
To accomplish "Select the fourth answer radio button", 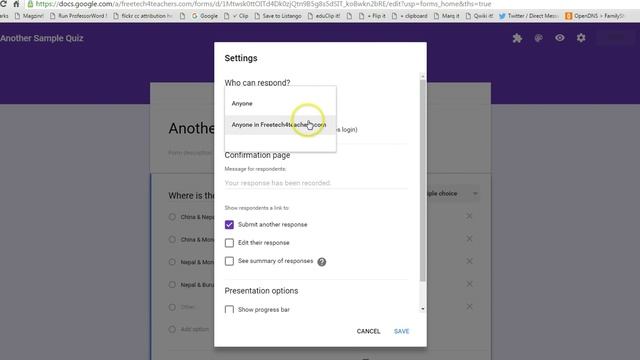I will (172, 284).
